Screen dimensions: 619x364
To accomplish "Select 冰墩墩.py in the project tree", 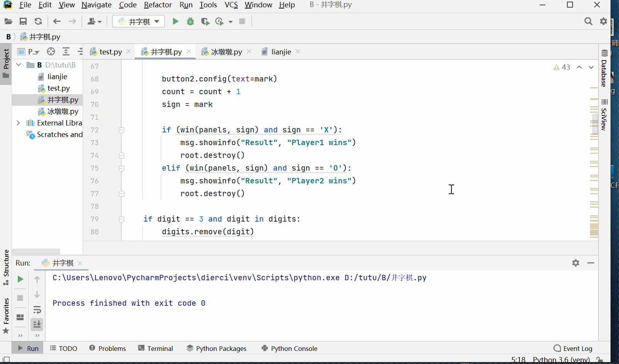I will [x=63, y=112].
